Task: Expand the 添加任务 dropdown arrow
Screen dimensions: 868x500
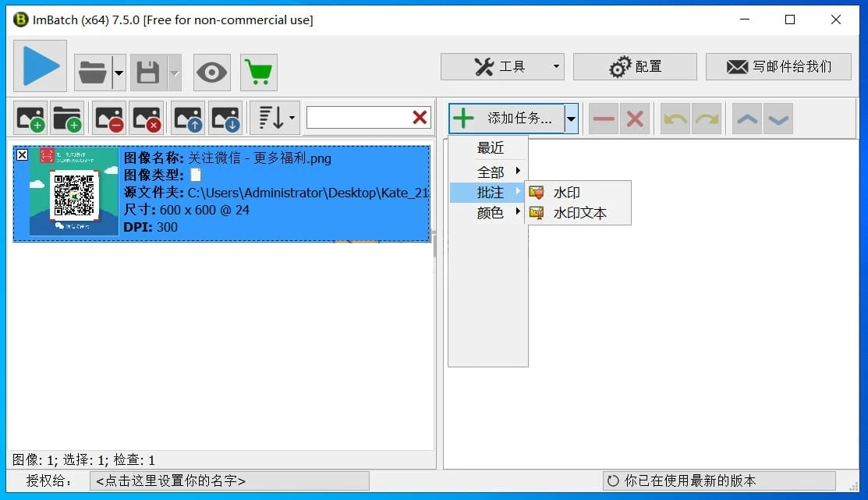Action: (572, 117)
